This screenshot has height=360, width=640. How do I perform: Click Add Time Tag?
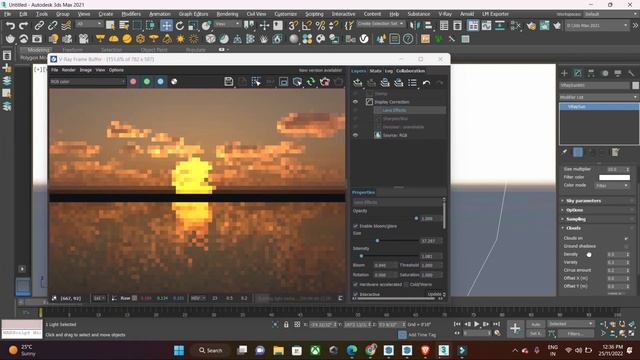pos(422,335)
